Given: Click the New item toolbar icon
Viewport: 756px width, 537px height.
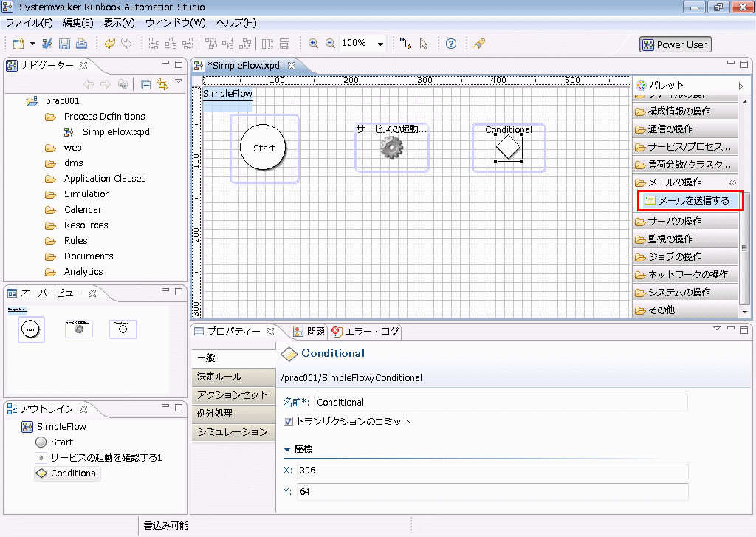Looking at the screenshot, I should coord(18,44).
